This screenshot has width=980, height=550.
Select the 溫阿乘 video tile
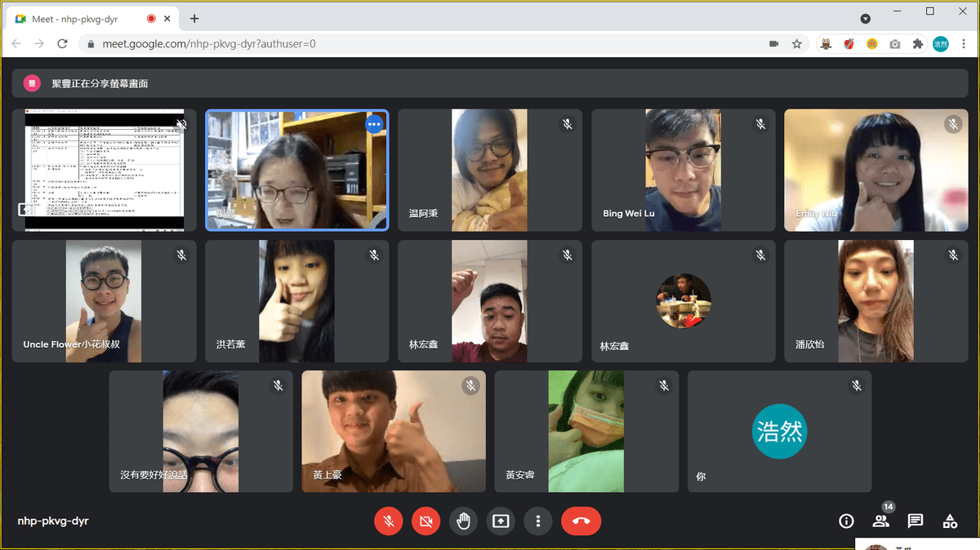click(490, 171)
